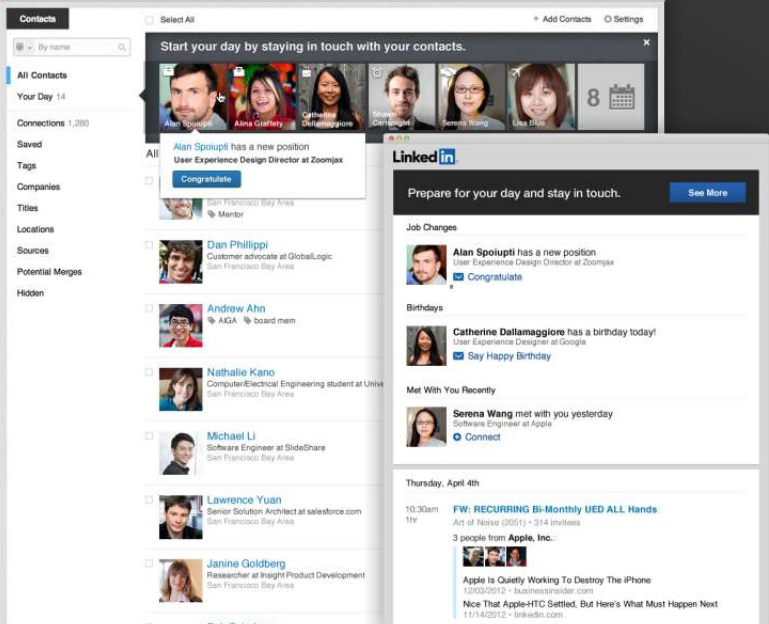Viewport: 769px width, 624px height.
Task: Open Saved contacts in sidebar
Action: coord(29,144)
